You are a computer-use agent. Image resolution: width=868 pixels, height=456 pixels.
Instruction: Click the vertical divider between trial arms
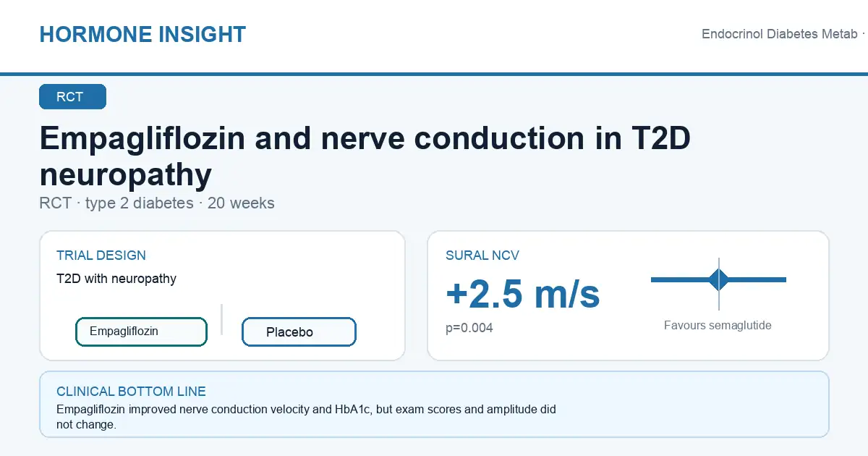pos(221,319)
